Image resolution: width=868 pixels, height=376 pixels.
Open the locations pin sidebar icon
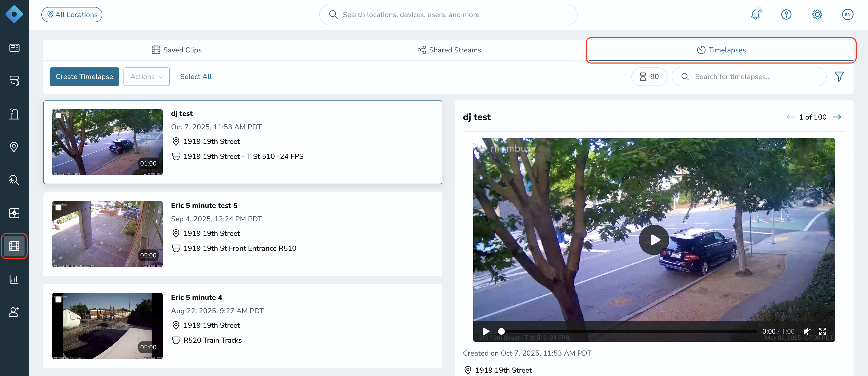[14, 147]
